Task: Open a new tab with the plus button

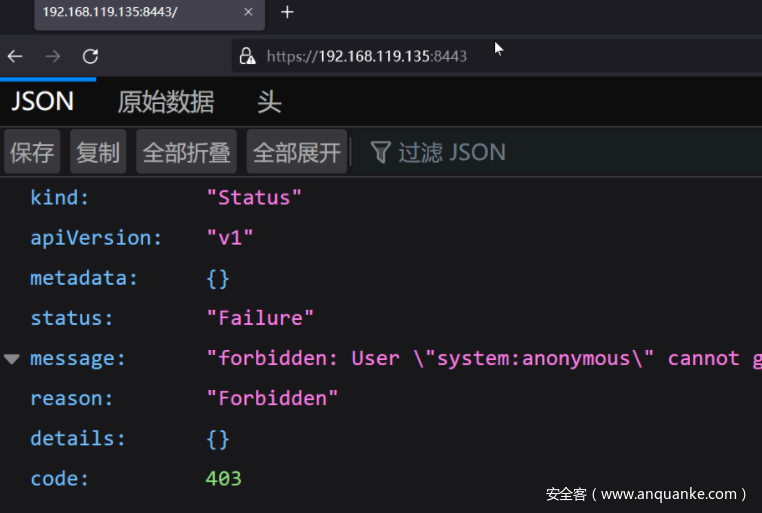Action: tap(287, 12)
